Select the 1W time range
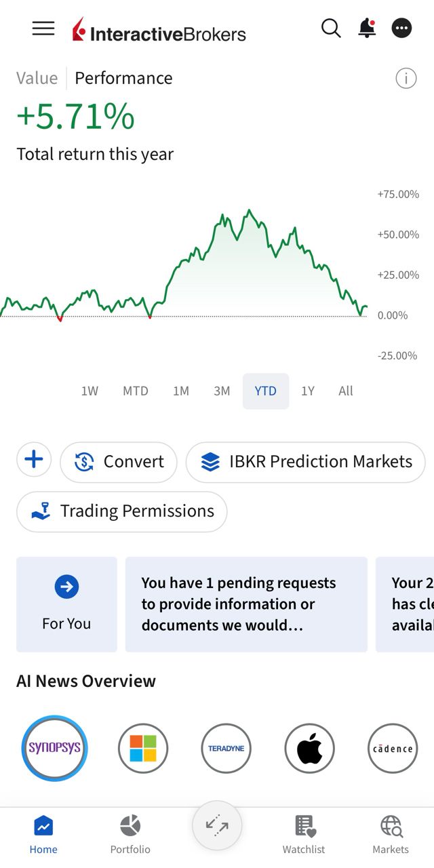 90,391
